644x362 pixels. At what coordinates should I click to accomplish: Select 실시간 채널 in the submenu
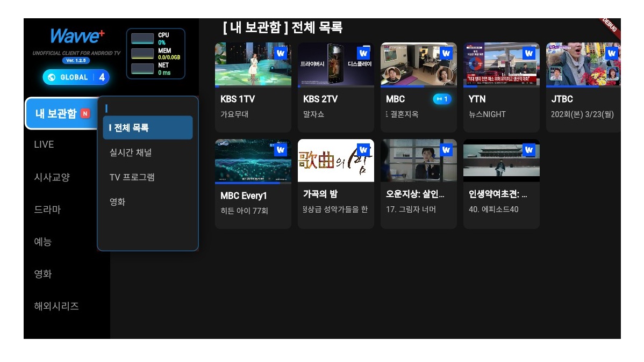coord(131,153)
